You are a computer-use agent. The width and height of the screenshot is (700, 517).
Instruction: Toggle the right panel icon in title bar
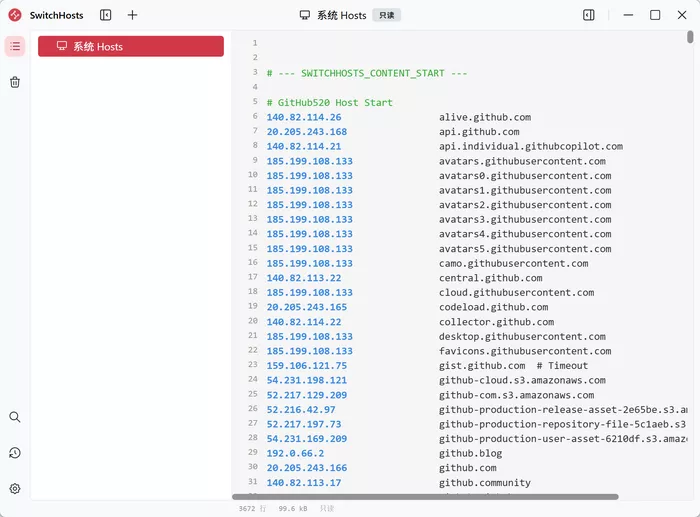pyautogui.click(x=588, y=15)
